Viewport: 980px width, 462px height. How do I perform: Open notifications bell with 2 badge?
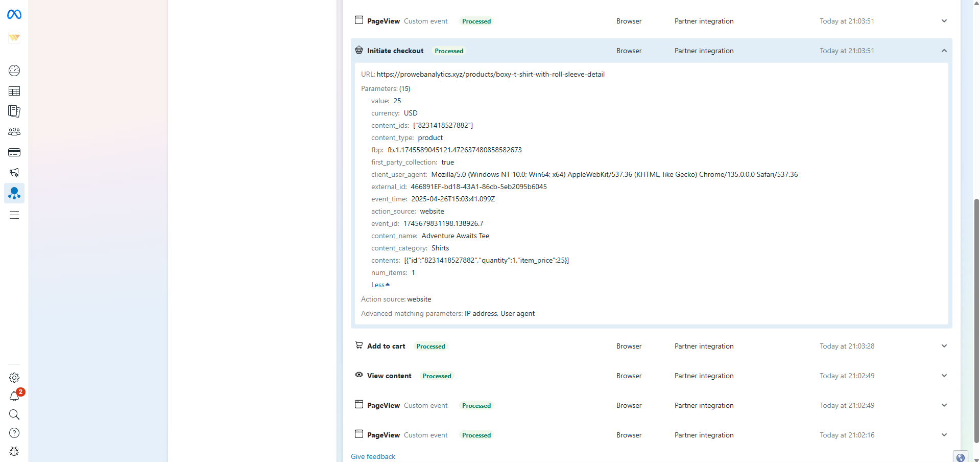(14, 396)
